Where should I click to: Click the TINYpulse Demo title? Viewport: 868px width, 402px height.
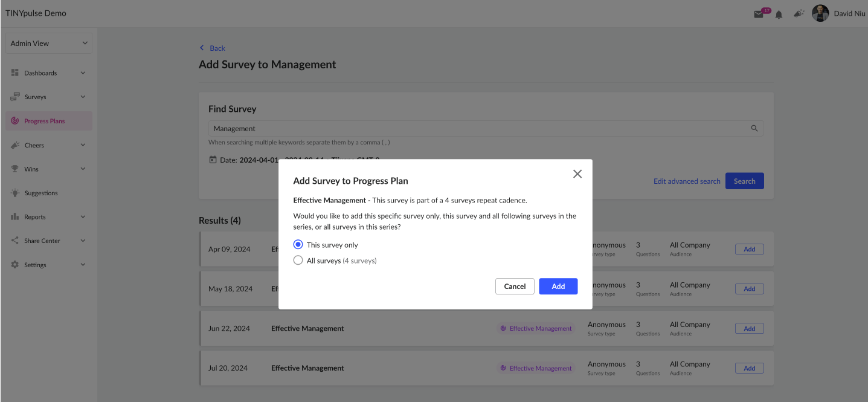point(36,13)
